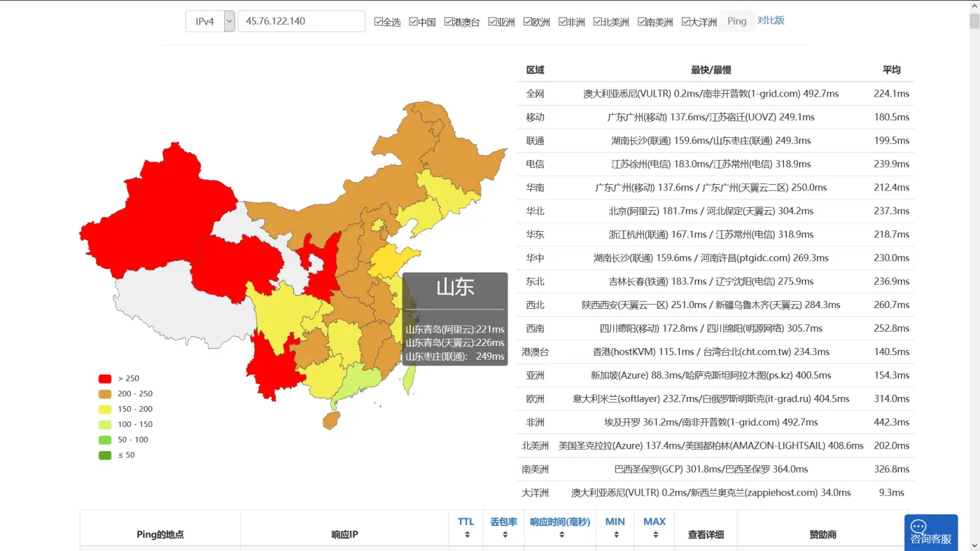Toggle the 欧洲 region checkbox

tap(528, 22)
